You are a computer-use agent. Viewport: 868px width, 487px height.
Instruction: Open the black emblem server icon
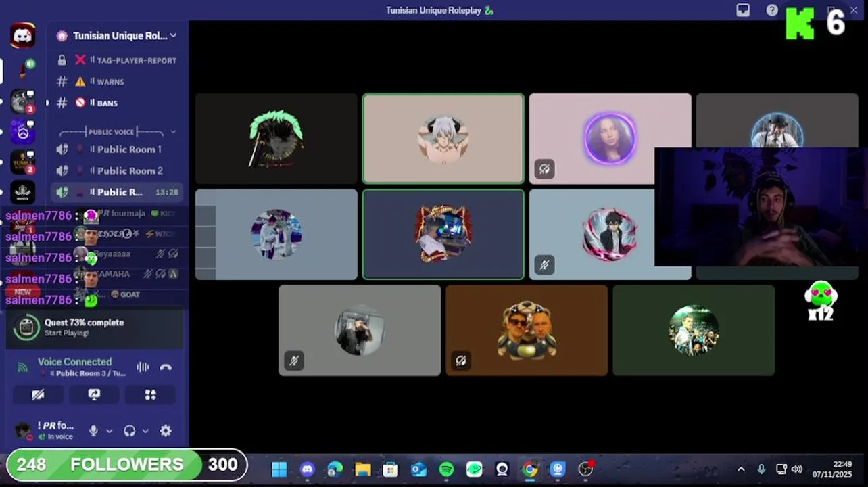23,193
